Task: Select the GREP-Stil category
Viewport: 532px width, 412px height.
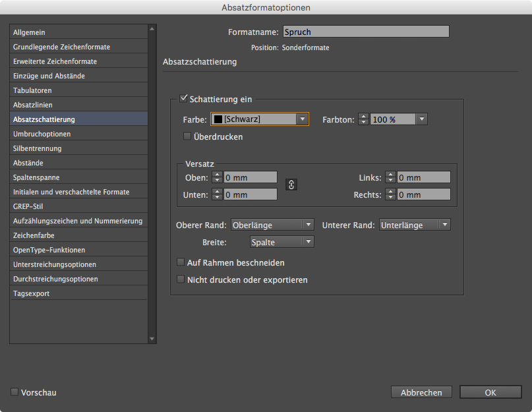Action: tap(78, 206)
